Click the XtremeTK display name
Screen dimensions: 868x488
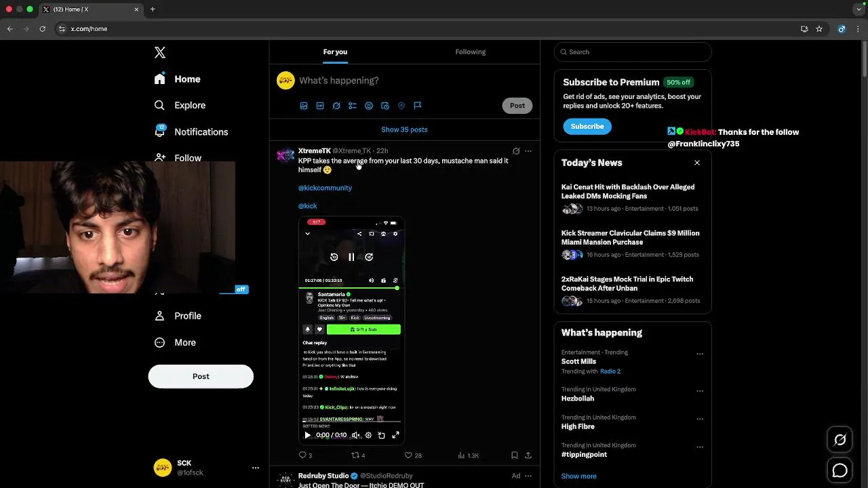[314, 151]
